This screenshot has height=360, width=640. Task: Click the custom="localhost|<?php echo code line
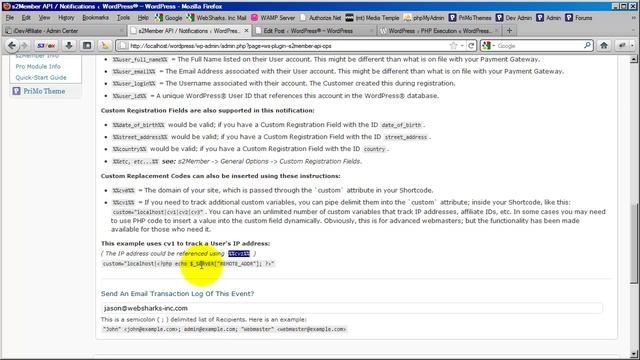188,264
